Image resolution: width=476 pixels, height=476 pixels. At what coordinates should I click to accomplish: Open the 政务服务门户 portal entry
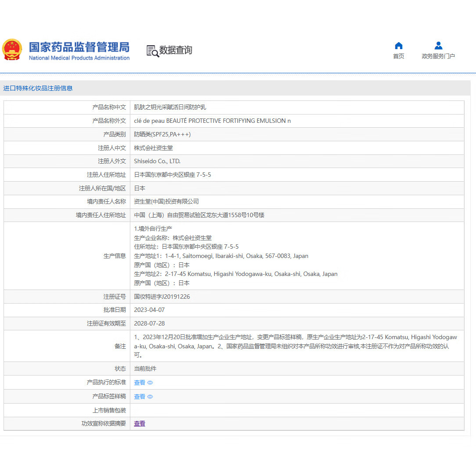438,56
